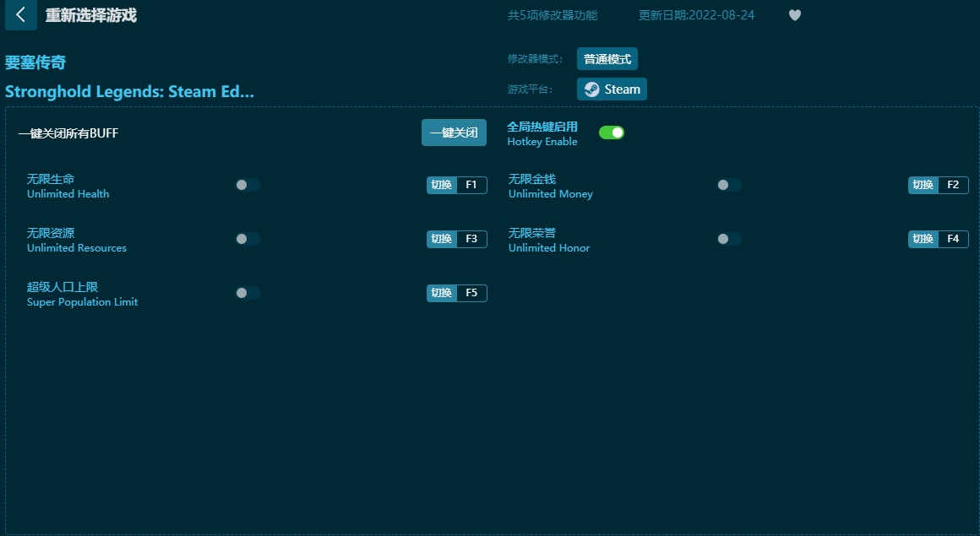Click the 更新日期:2022-08-24 text
980x536 pixels.
[x=696, y=15]
